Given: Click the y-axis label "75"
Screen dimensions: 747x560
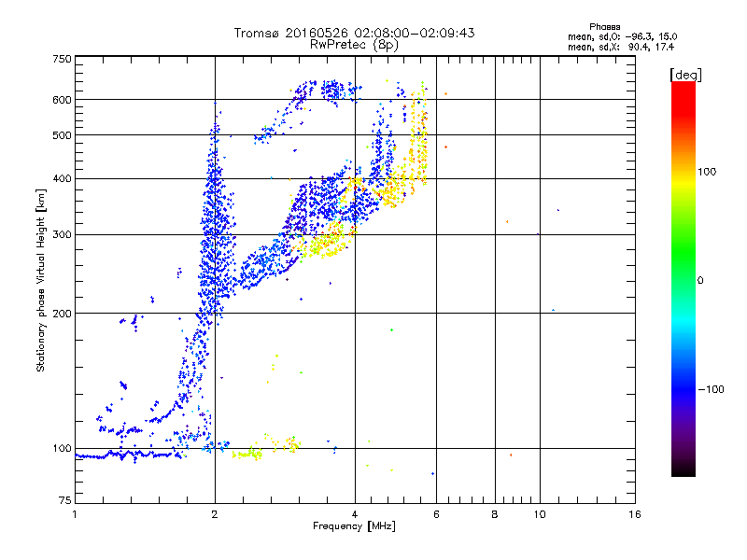Looking at the screenshot, I should [65, 500].
